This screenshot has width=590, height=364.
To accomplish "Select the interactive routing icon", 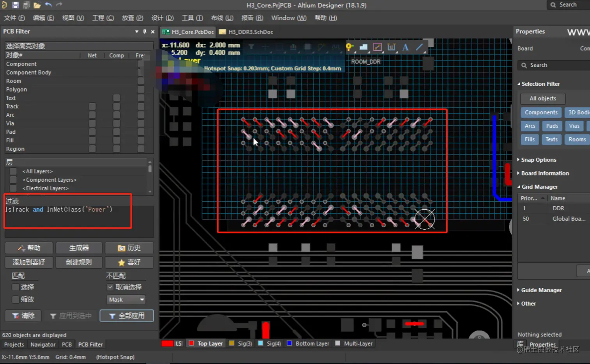I will point(377,47).
